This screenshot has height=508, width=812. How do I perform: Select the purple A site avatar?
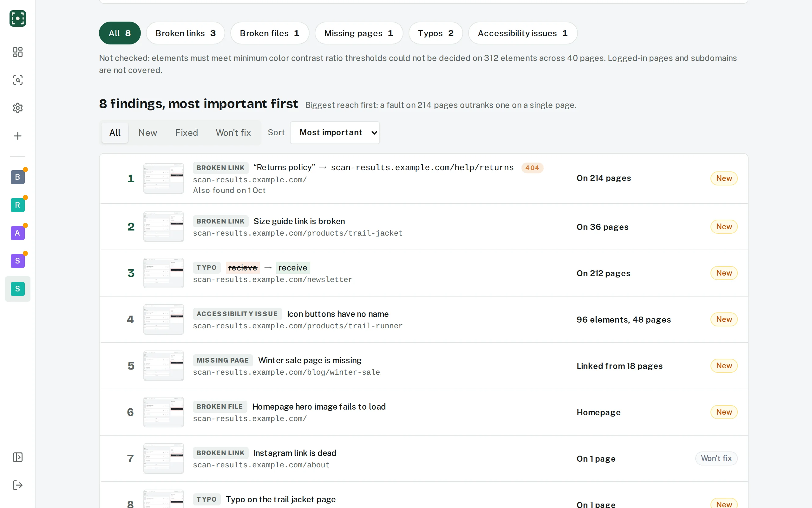pos(17,233)
